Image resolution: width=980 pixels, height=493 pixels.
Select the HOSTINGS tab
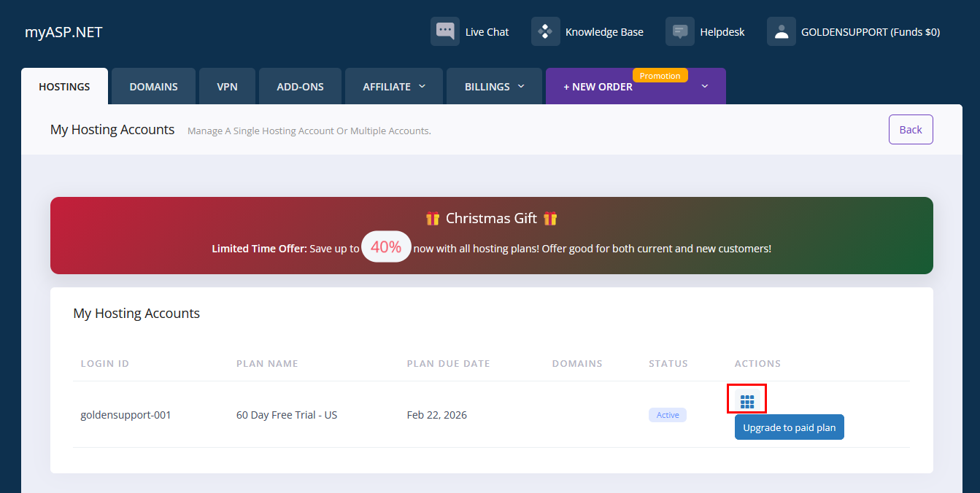coord(64,87)
